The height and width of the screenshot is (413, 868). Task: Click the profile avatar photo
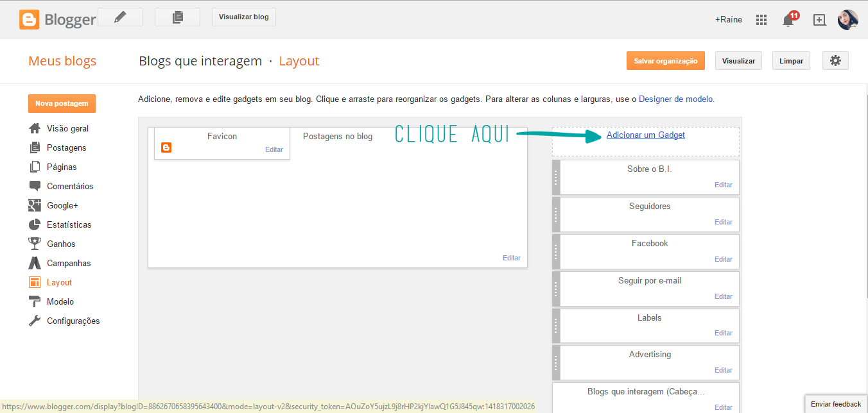click(848, 20)
